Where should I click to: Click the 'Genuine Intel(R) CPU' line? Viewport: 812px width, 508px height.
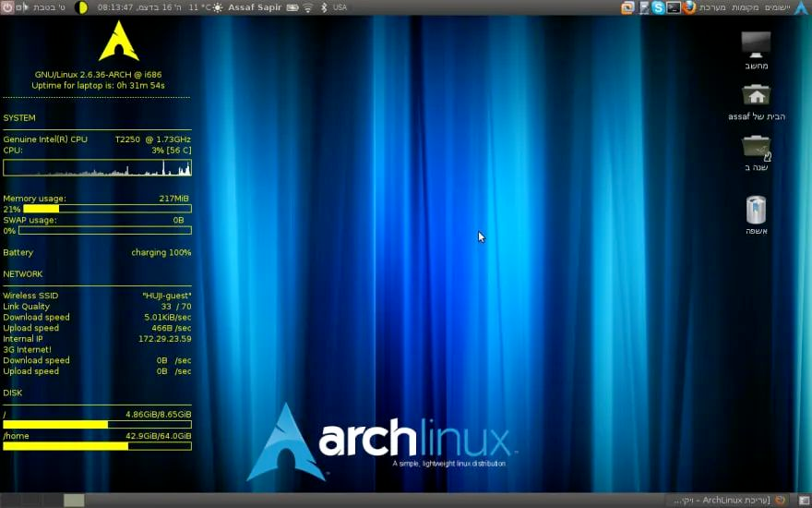tap(98, 139)
